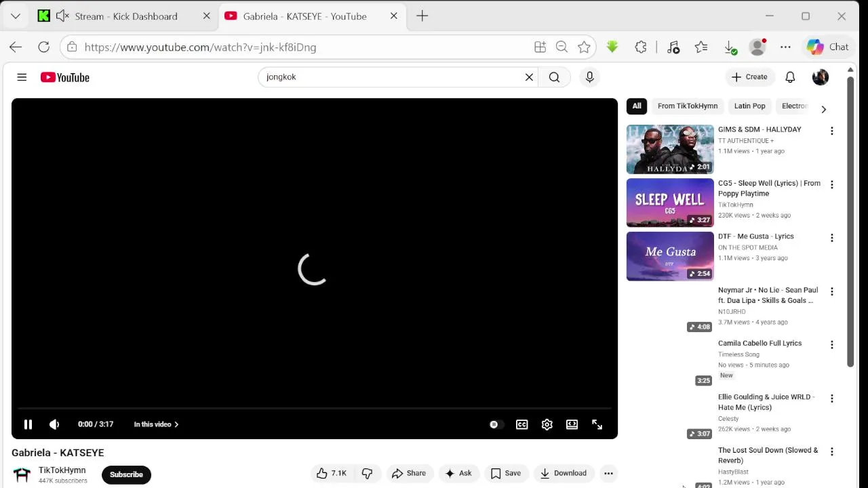Open the HALLYDAY video thumbnail
This screenshot has width=868, height=488.
(x=670, y=149)
